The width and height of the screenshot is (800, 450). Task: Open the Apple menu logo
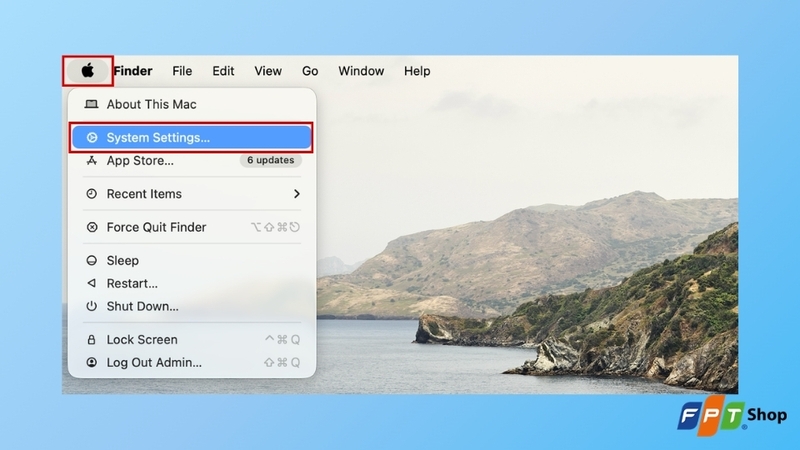coord(88,70)
